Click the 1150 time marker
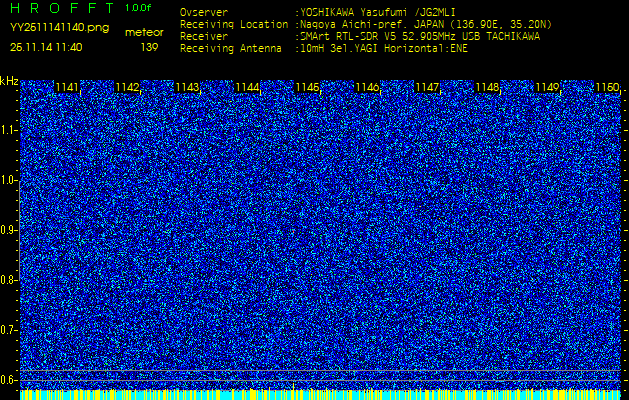 point(607,87)
